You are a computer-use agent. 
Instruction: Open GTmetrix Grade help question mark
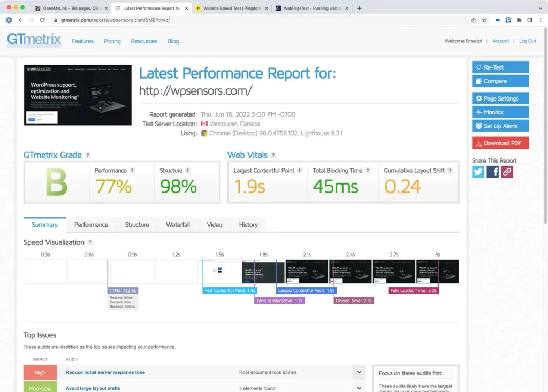pyautogui.click(x=88, y=155)
